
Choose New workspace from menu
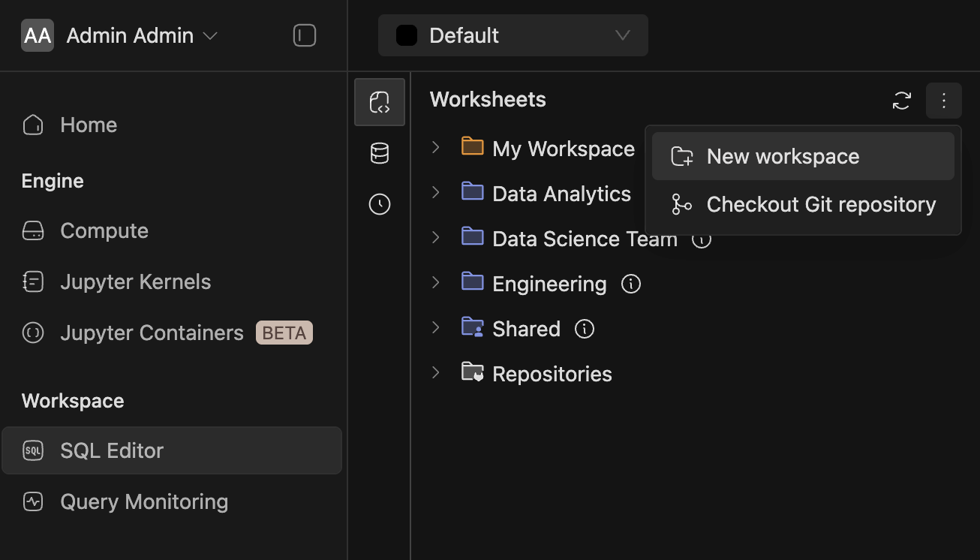pos(803,156)
